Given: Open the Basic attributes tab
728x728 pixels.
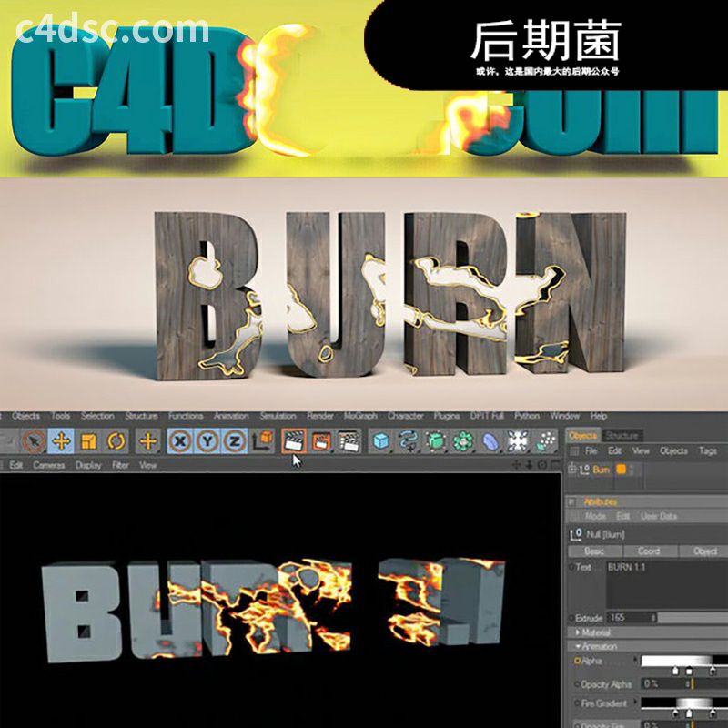Looking at the screenshot, I should pyautogui.click(x=594, y=551).
